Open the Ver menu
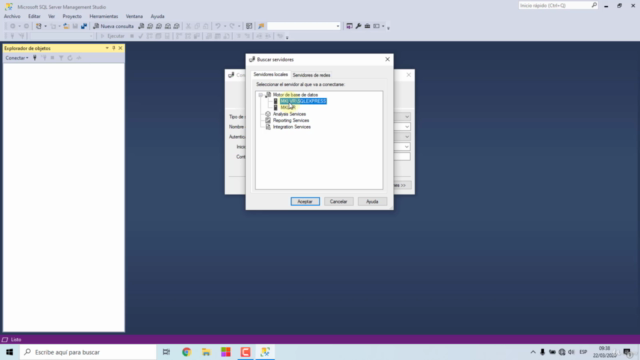640x360 pixels. tap(51, 16)
